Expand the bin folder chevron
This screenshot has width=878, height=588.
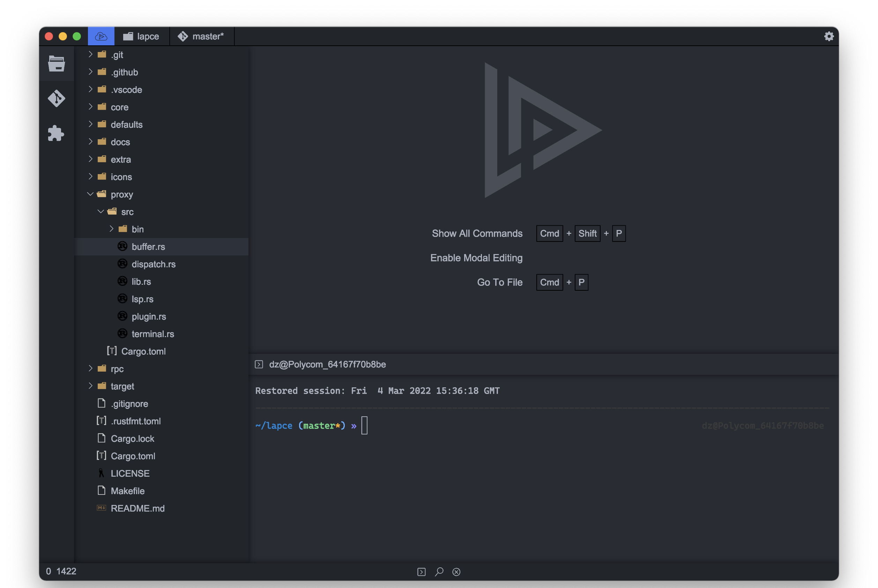click(111, 229)
